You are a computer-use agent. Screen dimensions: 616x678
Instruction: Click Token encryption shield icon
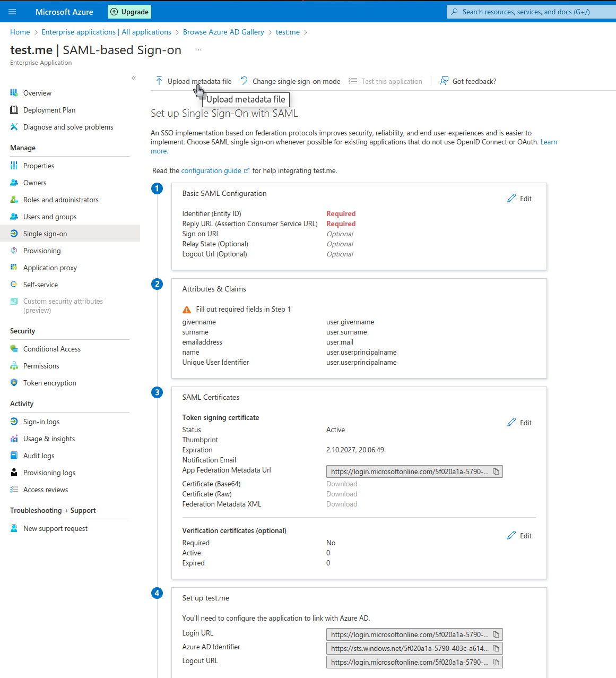pyautogui.click(x=14, y=383)
